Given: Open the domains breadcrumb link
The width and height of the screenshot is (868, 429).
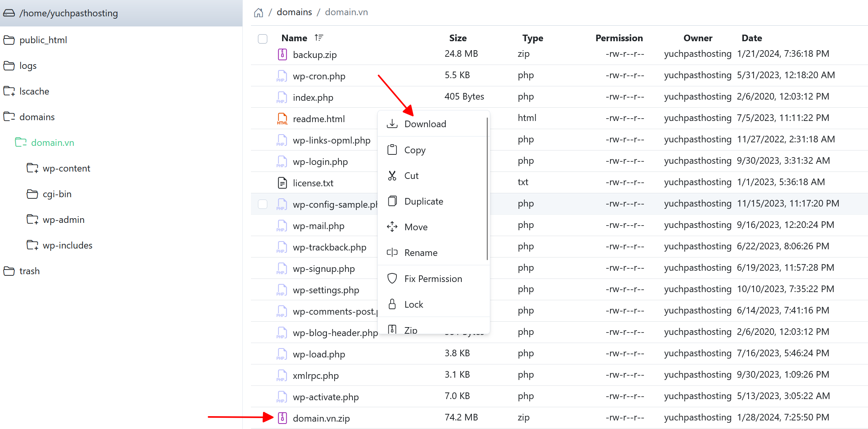Looking at the screenshot, I should point(294,12).
